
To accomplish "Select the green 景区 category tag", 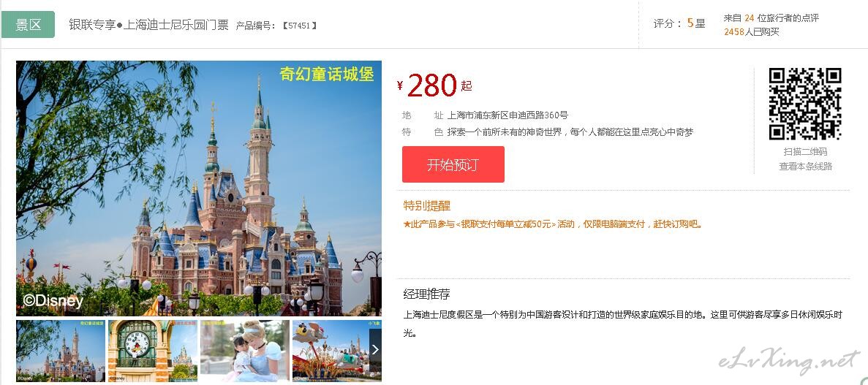I will tap(29, 24).
